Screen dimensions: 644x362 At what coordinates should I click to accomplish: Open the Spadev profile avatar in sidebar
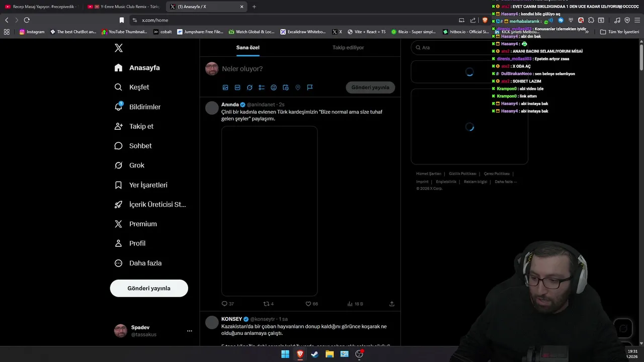tap(121, 331)
